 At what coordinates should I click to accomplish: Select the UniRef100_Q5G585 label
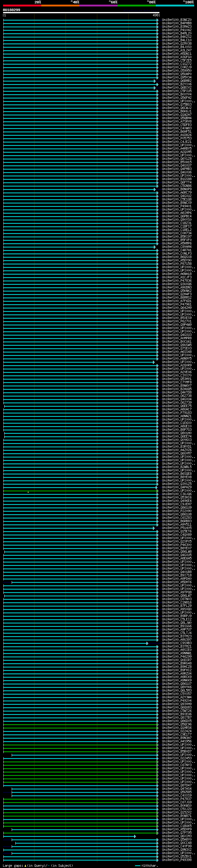[x=176, y=792]
